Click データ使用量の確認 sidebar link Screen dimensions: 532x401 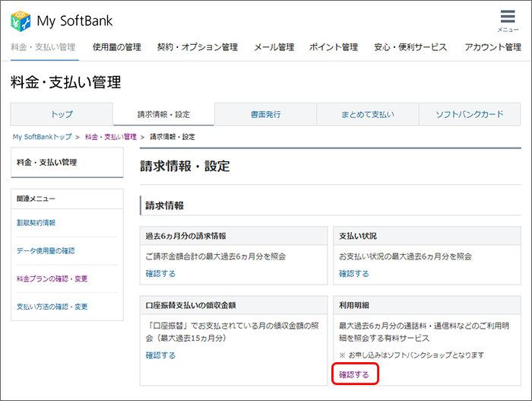[46, 250]
